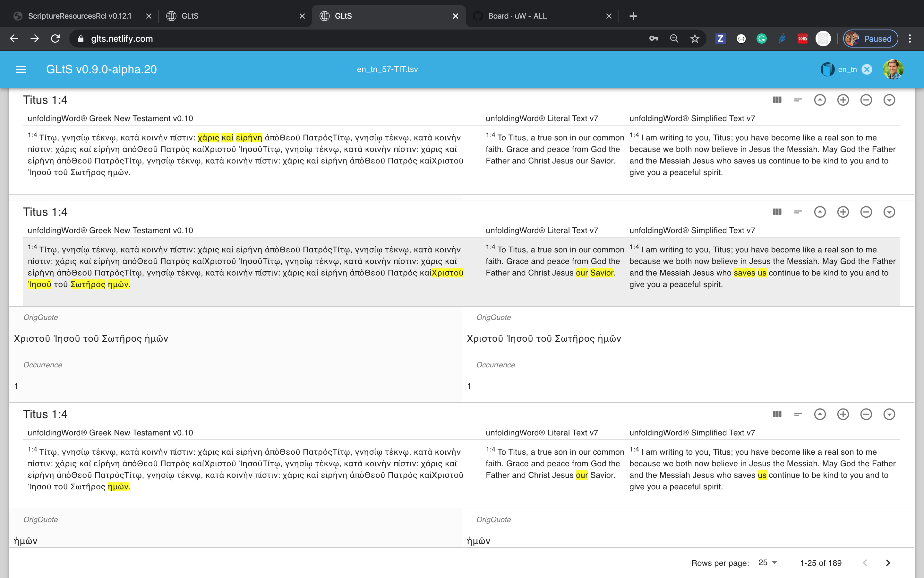
Task: Go to the next page of rows
Action: click(888, 563)
